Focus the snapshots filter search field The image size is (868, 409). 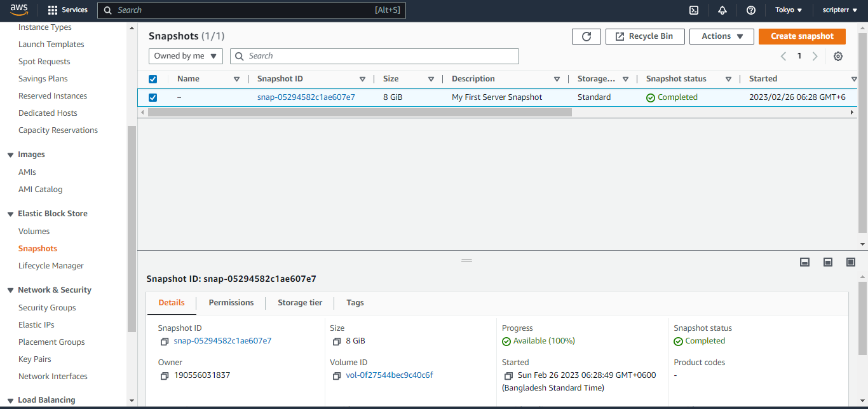[x=374, y=56]
